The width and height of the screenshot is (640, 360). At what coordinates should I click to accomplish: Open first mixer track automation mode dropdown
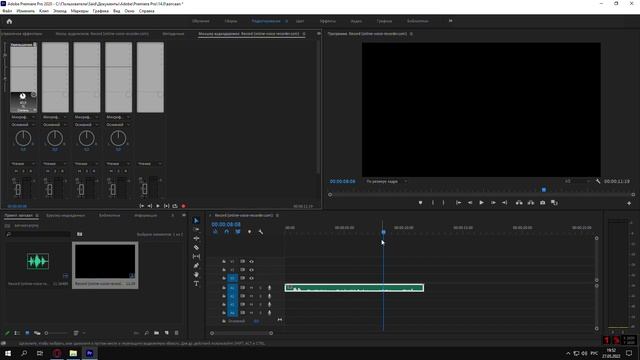tap(23, 164)
